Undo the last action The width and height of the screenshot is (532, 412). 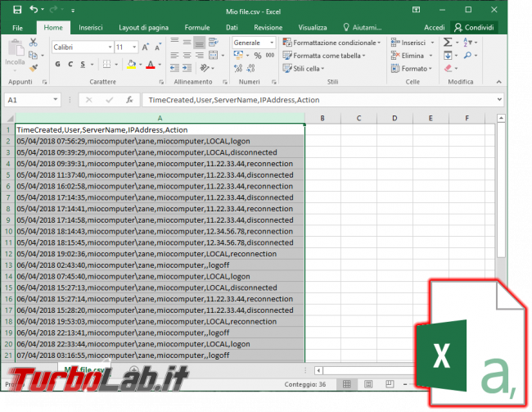(34, 10)
